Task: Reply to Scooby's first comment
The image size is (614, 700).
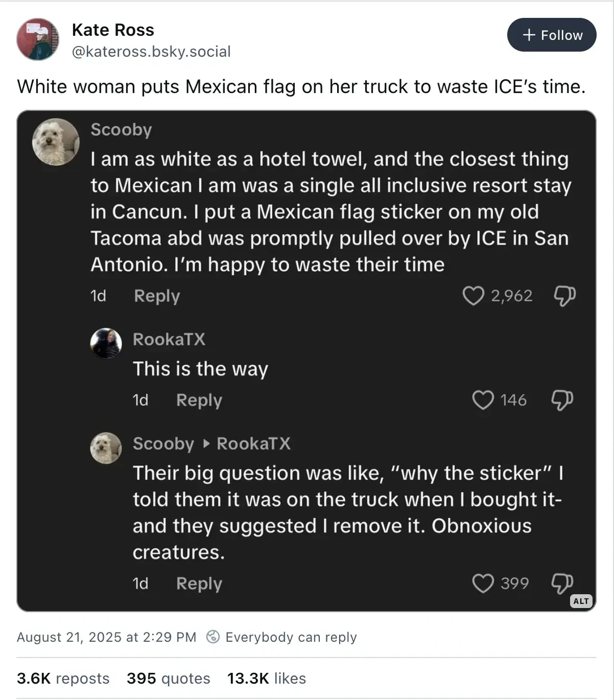Action: coord(157,296)
